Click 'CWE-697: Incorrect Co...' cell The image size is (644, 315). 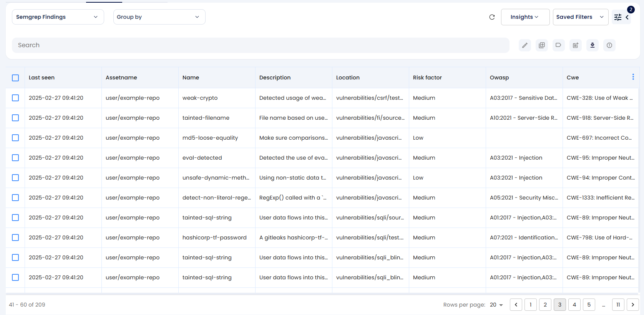pyautogui.click(x=599, y=138)
